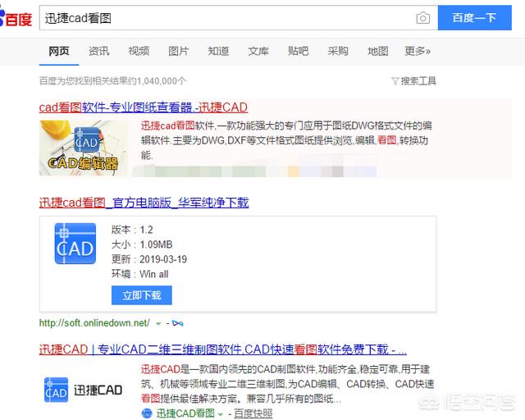Image resolution: width=525 pixels, height=420 pixels.
Task: Click the 迅捷CAD logo in third result
Action: (82, 388)
